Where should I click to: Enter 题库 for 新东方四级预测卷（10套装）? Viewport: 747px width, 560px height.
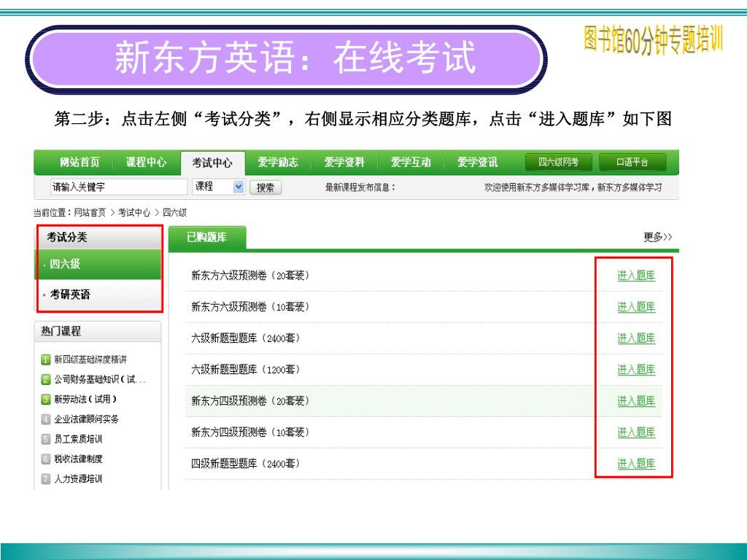pos(636,432)
